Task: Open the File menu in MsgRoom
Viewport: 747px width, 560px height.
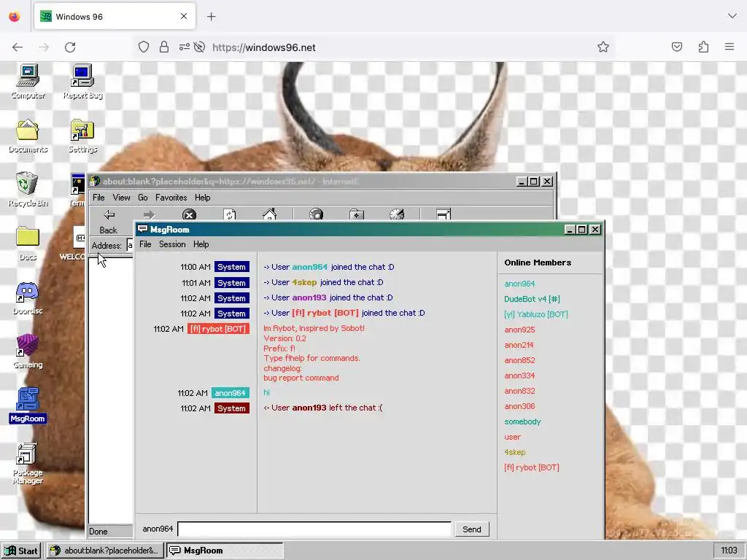Action: [x=145, y=244]
